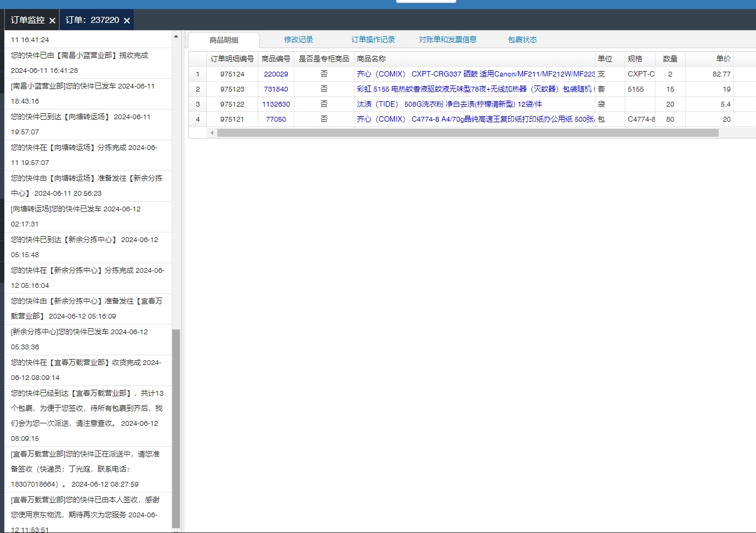Click the 规格 cell showing 5155

point(640,89)
